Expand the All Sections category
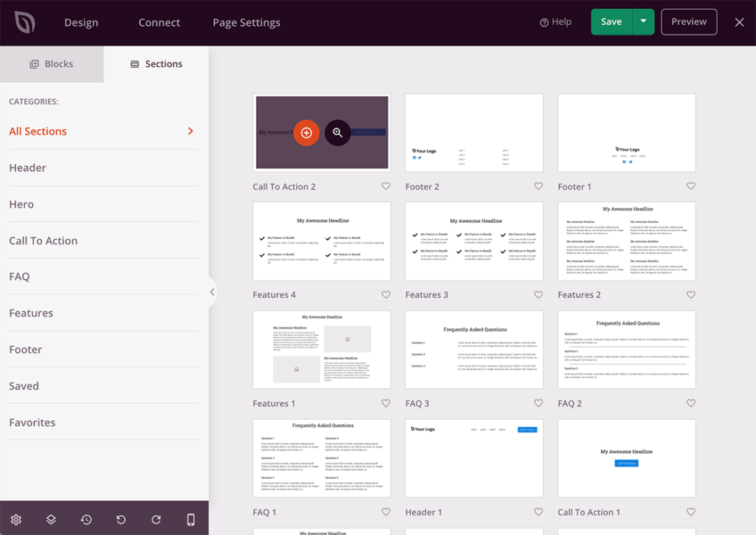756x535 pixels. click(190, 131)
